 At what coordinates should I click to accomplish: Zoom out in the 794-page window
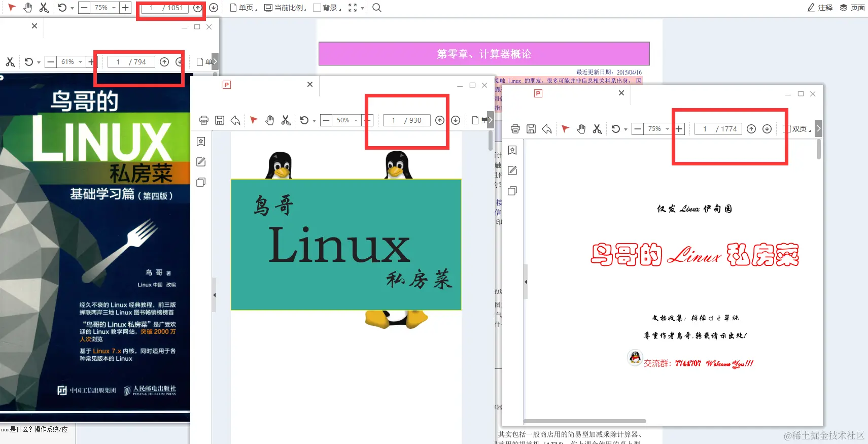[x=51, y=62]
